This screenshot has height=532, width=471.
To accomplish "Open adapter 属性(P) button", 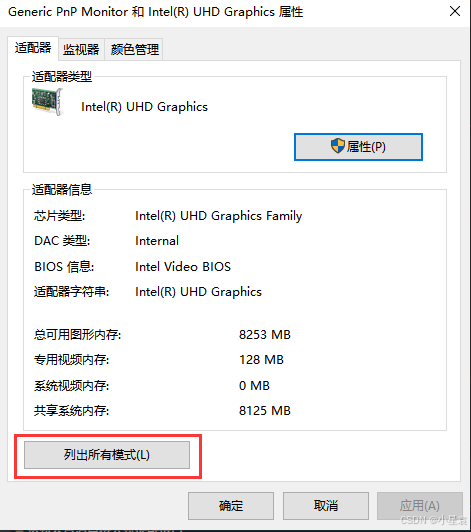I will pyautogui.click(x=358, y=147).
